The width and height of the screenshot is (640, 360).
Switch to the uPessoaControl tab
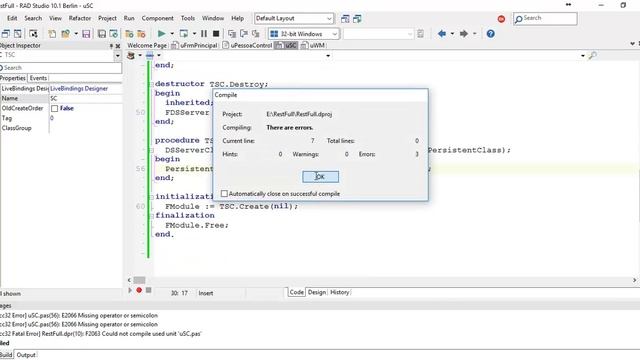(x=247, y=45)
